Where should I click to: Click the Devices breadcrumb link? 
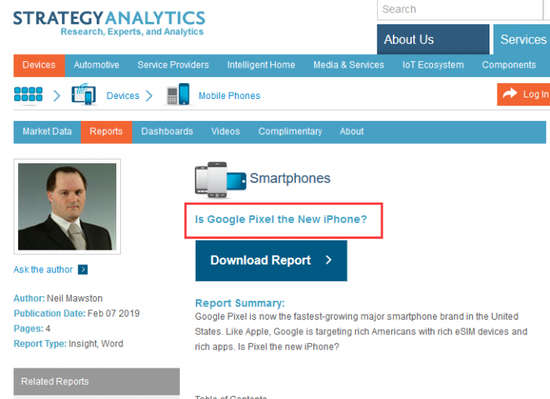pos(123,96)
